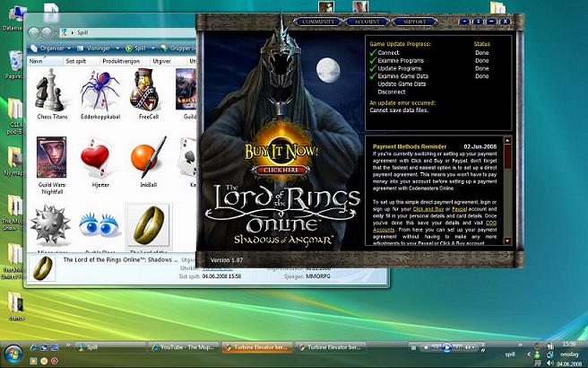This screenshot has width=588, height=368.
Task: Click the 'Cannot save data files.' message
Action: point(399,110)
